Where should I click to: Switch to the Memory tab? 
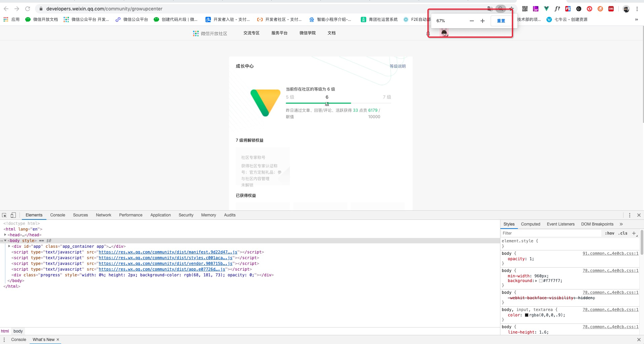[x=209, y=215]
